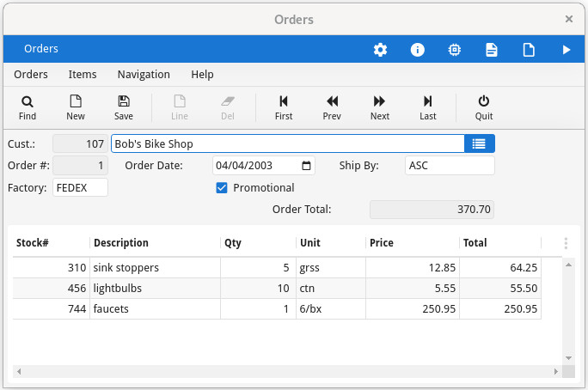Click the Find magnifier icon
588x390 pixels.
[x=28, y=101]
